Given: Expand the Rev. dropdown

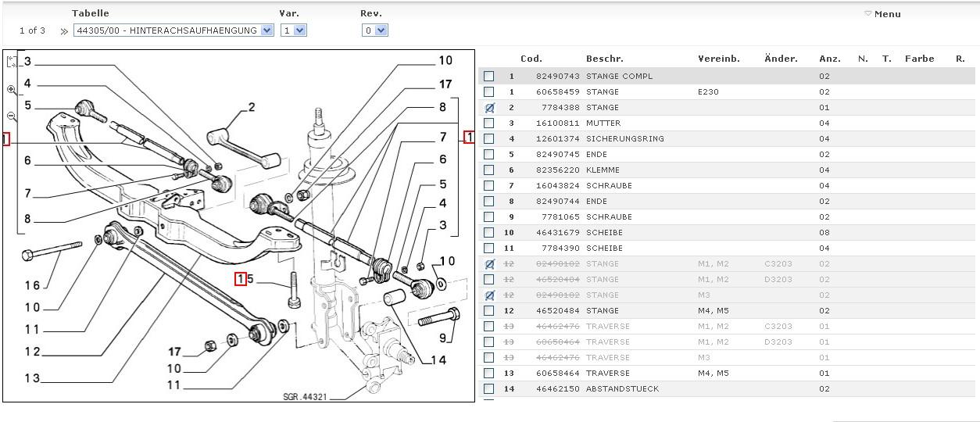Looking at the screenshot, I should 374,30.
